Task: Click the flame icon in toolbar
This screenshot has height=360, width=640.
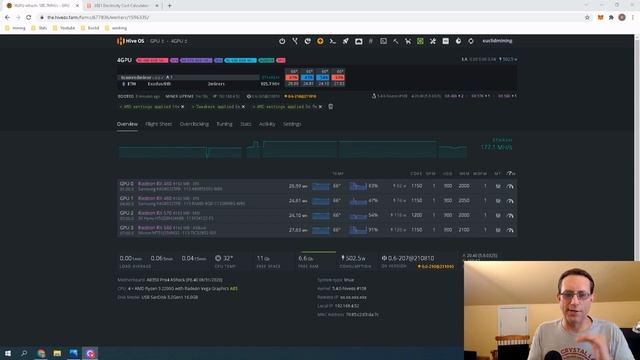Action: (x=458, y=41)
